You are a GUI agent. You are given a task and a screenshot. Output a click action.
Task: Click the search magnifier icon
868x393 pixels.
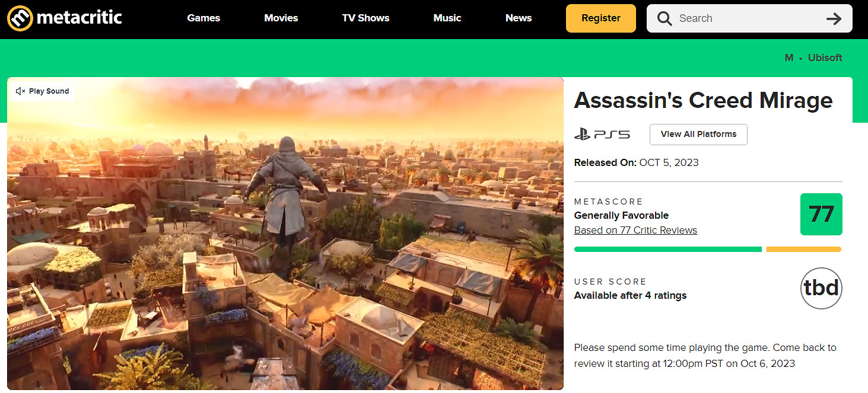(664, 18)
